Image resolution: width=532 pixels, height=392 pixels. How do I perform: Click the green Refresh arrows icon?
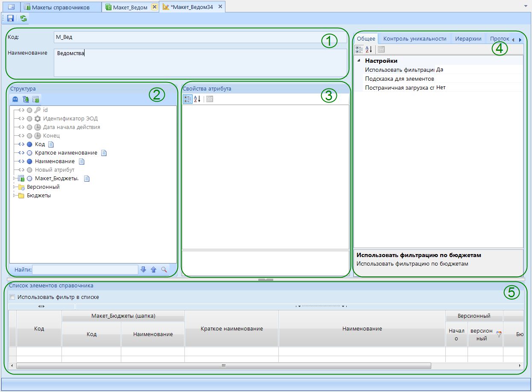click(23, 18)
